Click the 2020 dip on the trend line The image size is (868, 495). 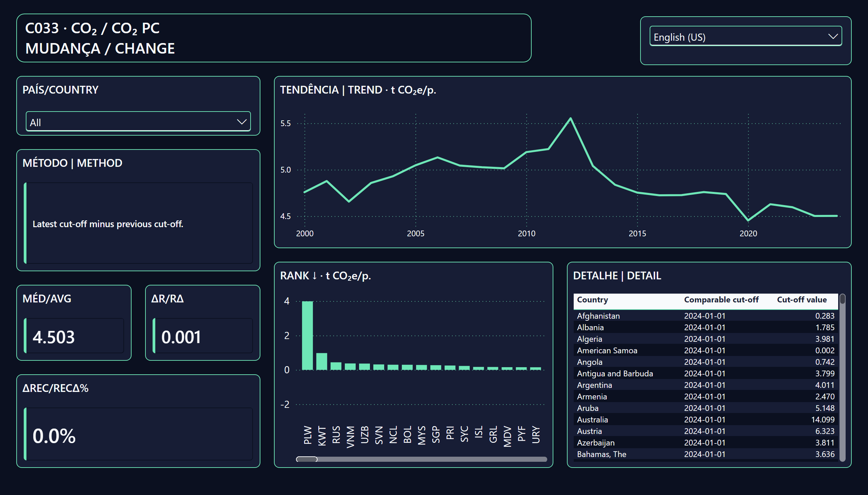coord(748,220)
